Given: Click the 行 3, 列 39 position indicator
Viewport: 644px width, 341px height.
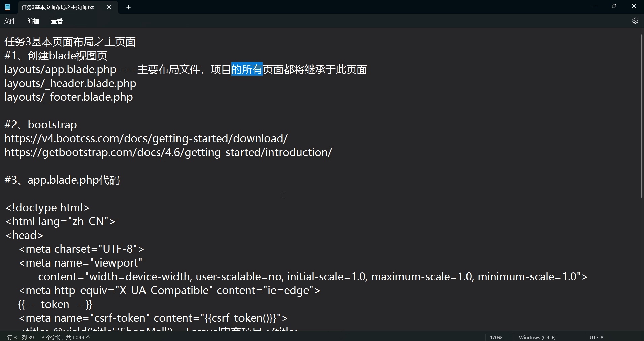Looking at the screenshot, I should 20,337.
